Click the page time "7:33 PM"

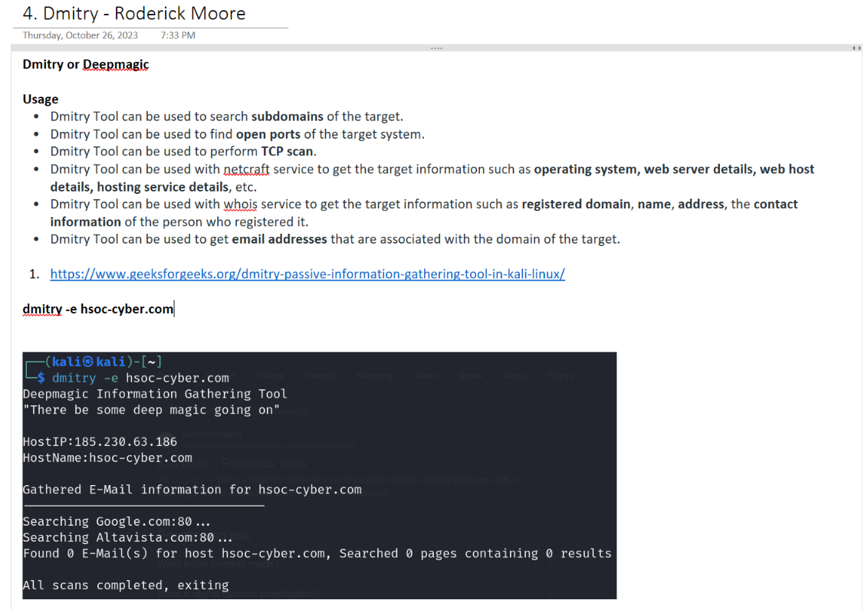(x=178, y=35)
